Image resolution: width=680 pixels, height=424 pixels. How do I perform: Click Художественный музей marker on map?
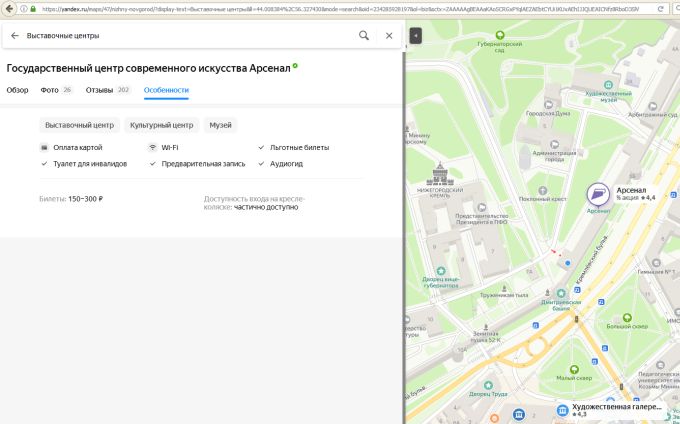pos(608,85)
